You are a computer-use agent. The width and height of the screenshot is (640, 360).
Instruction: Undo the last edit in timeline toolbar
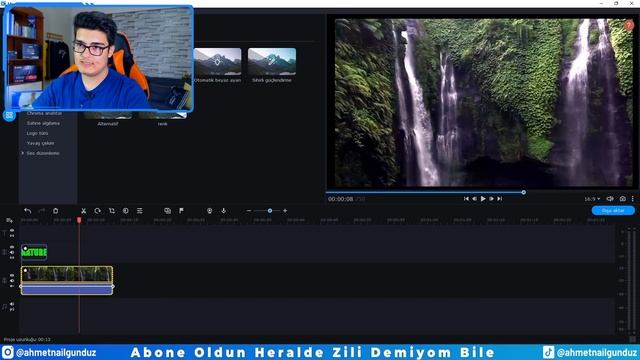[28, 211]
